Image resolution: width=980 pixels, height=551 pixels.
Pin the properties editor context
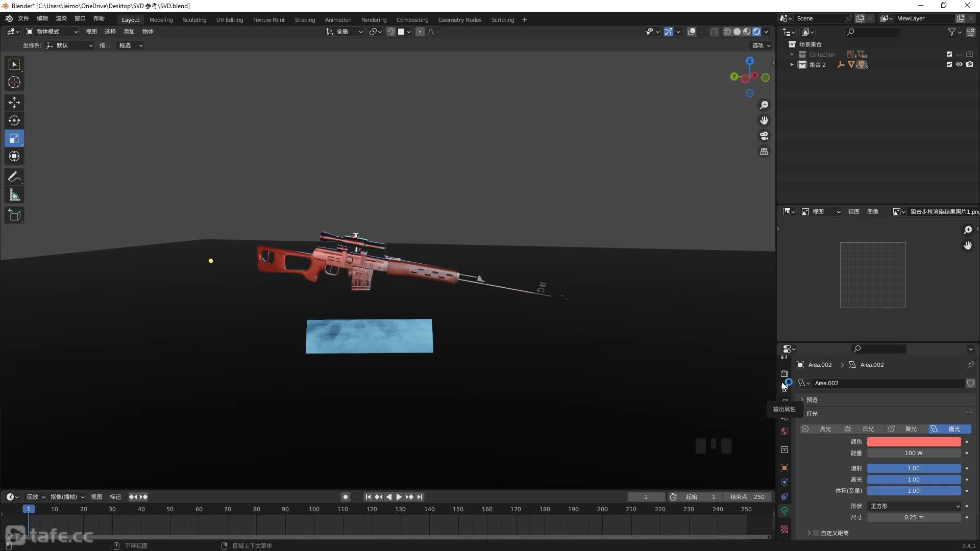tap(970, 365)
